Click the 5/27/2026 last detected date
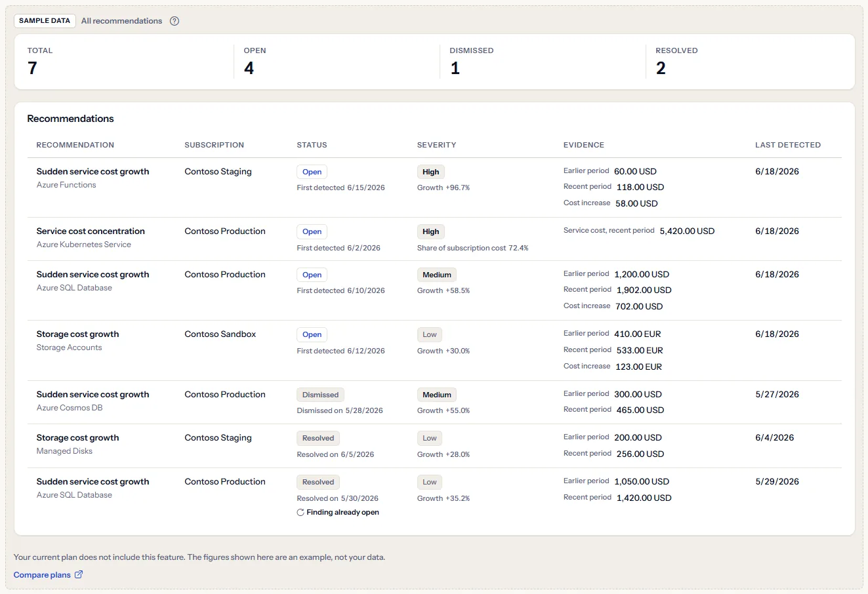This screenshot has height=594, width=868. point(777,394)
